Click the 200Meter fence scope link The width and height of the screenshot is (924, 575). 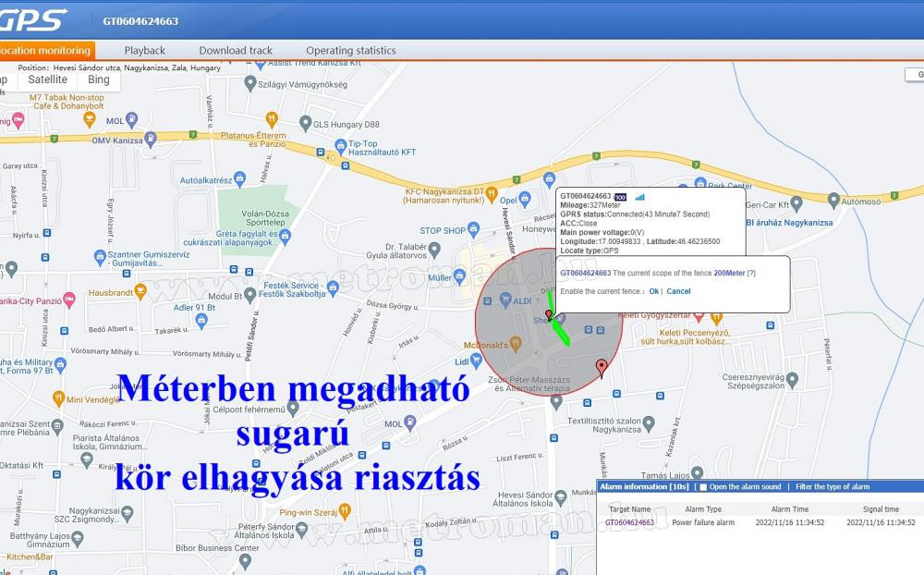click(728, 274)
